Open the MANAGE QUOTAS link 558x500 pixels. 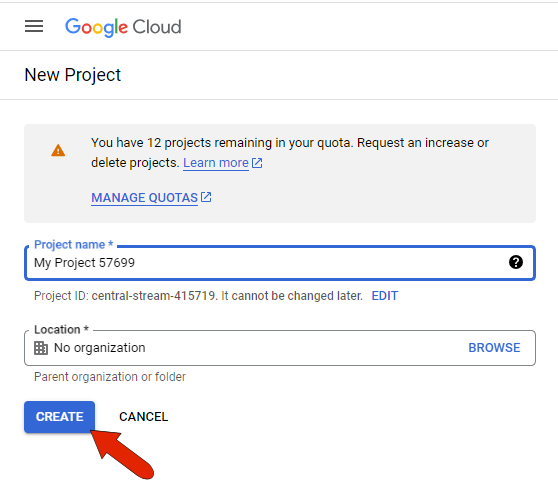144,198
